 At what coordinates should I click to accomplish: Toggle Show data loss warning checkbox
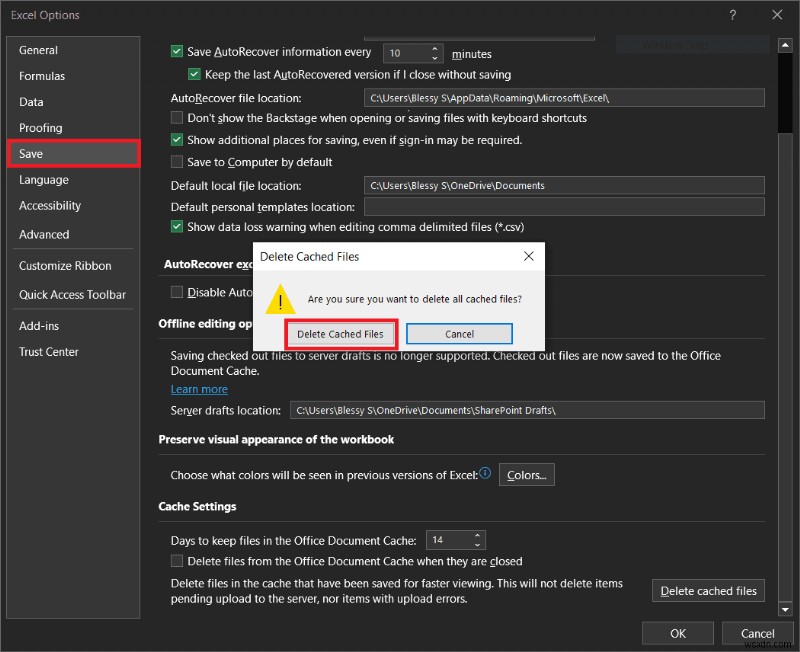(x=177, y=227)
